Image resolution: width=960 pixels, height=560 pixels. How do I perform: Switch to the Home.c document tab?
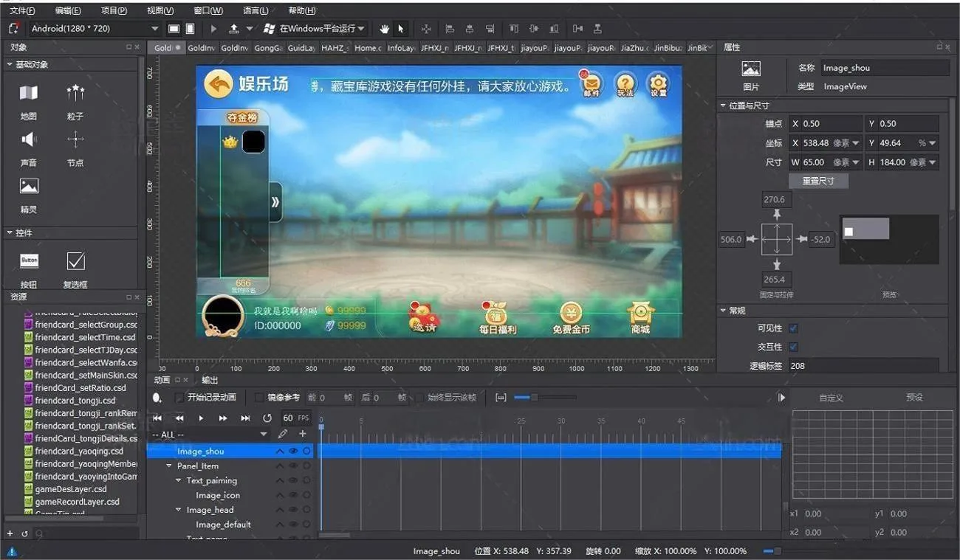368,48
